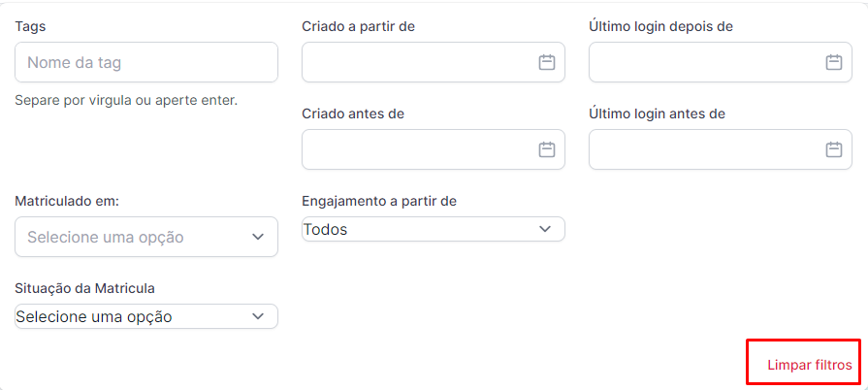Click inside the Criado a partir de date field
868x390 pixels.
[417, 62]
